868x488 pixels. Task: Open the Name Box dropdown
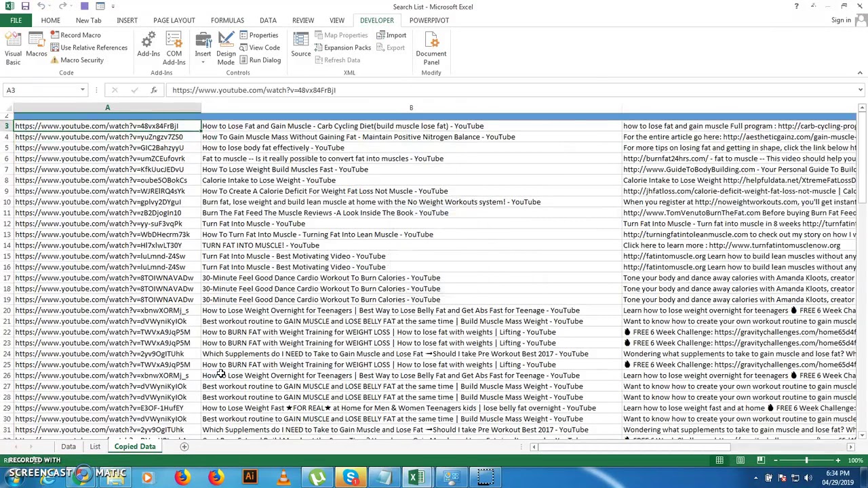83,90
